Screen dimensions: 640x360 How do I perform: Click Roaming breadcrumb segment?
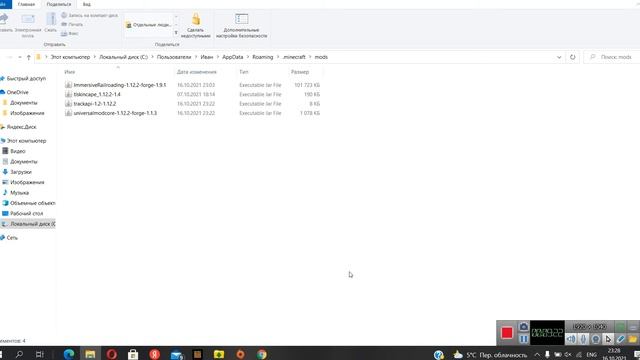(x=262, y=57)
